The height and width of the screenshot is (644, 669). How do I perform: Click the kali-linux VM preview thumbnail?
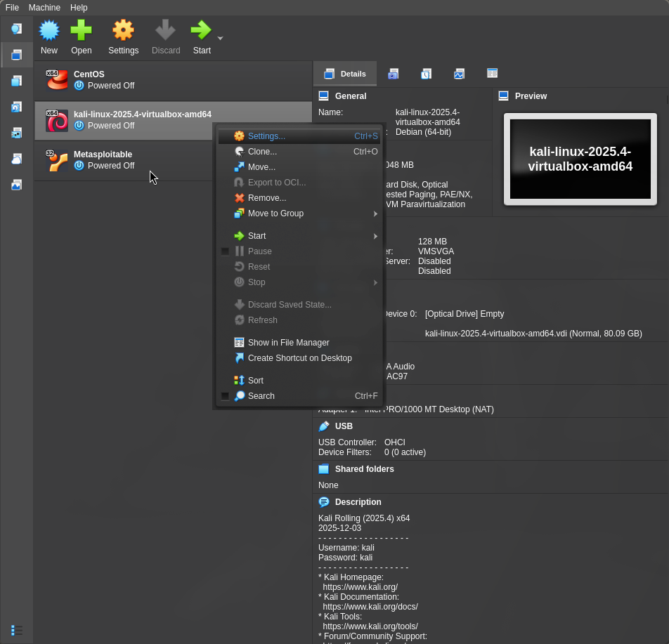coord(580,159)
